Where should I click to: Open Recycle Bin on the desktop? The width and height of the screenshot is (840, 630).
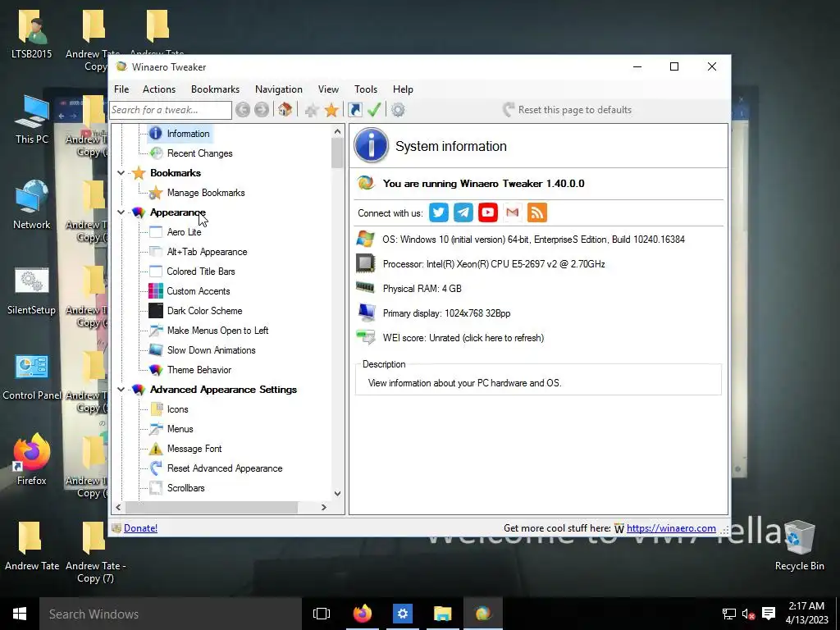799,546
